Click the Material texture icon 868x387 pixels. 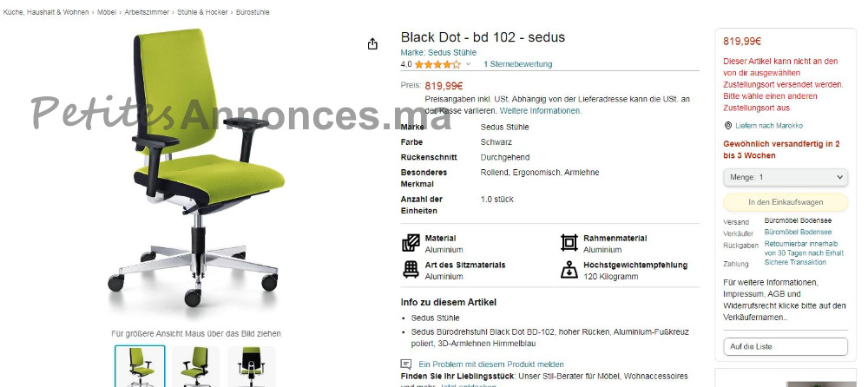411,243
